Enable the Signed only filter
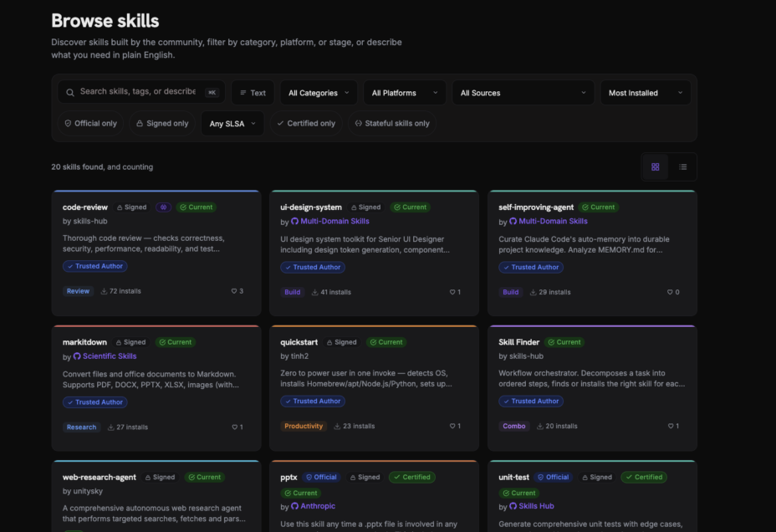This screenshot has height=532, width=776. pyautogui.click(x=162, y=123)
